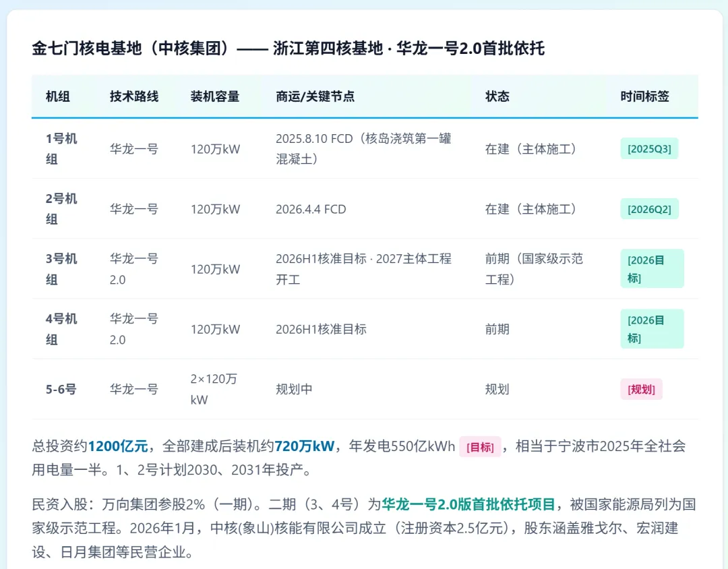The width and height of the screenshot is (728, 569).
Task: Click 华龙一号 2.0 in 3号机组 row
Action: coord(134,269)
